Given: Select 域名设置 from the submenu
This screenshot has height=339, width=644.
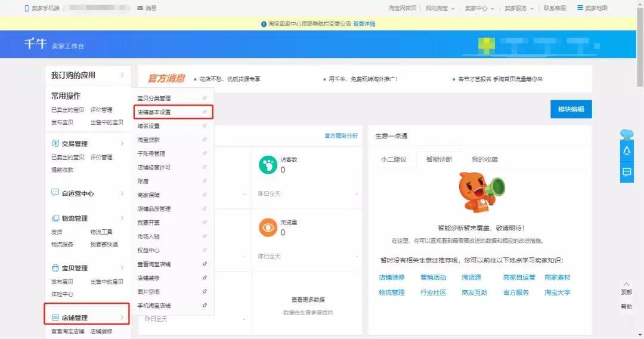Looking at the screenshot, I should (148, 126).
